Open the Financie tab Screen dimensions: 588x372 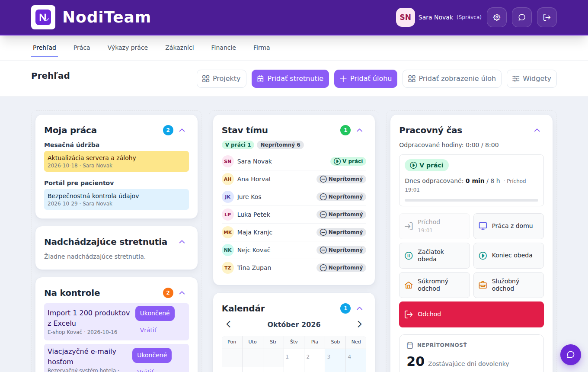coord(224,48)
